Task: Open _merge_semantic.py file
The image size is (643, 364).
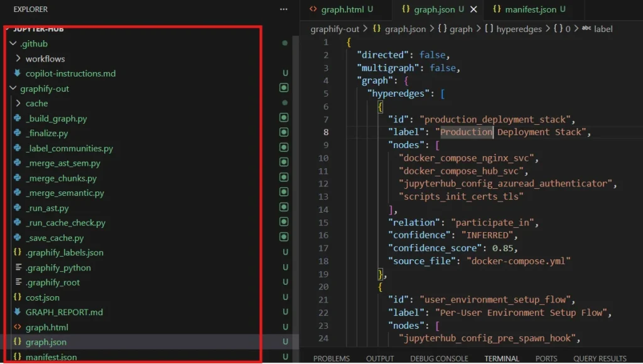Action: pyautogui.click(x=65, y=193)
